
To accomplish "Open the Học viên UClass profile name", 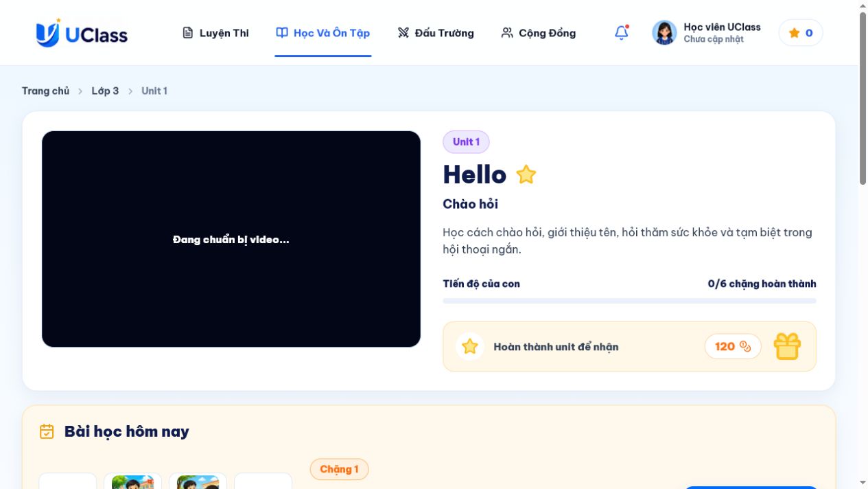I will [722, 27].
